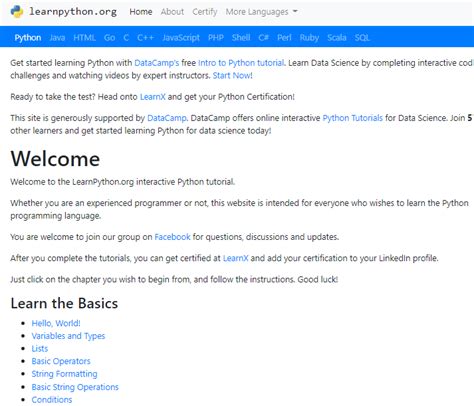Screen dimensions: 474x406
Task: Open DataCamp link after 'generously supported by'
Action: point(167,118)
